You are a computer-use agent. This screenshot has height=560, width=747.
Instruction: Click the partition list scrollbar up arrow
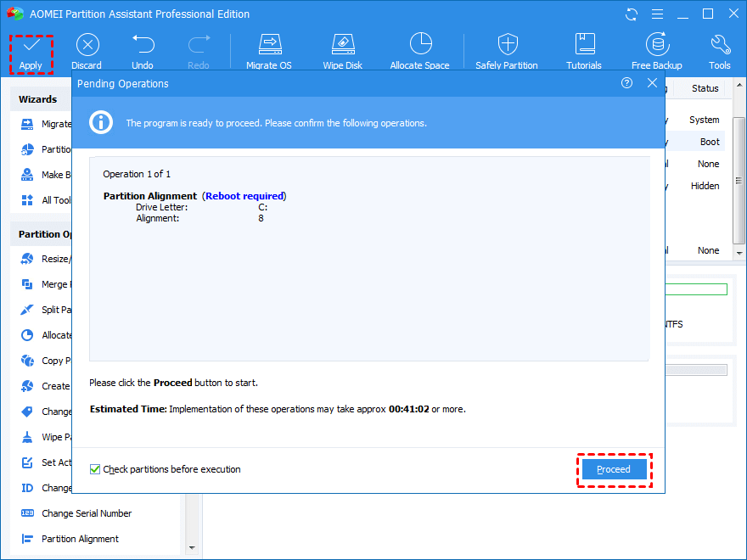(739, 85)
